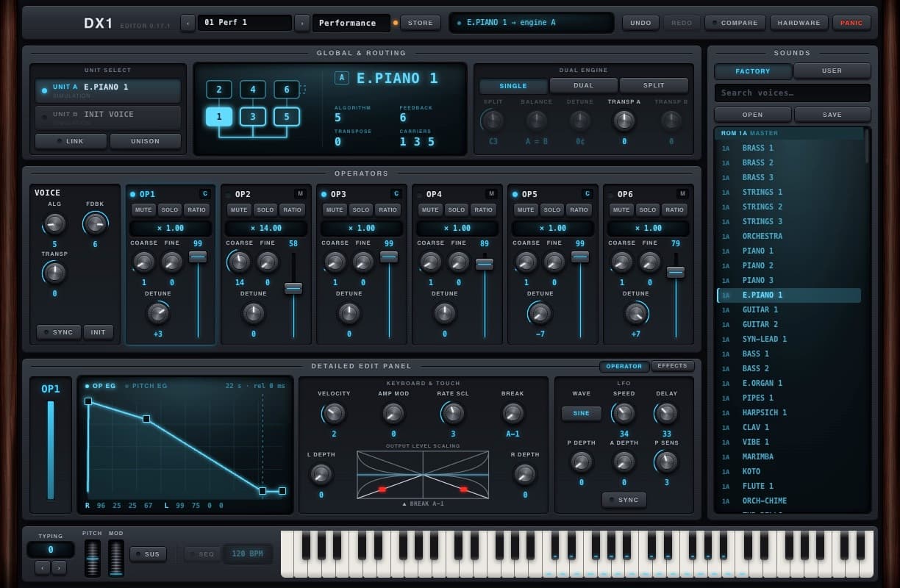Click OP6 level fader at 79

(x=676, y=272)
